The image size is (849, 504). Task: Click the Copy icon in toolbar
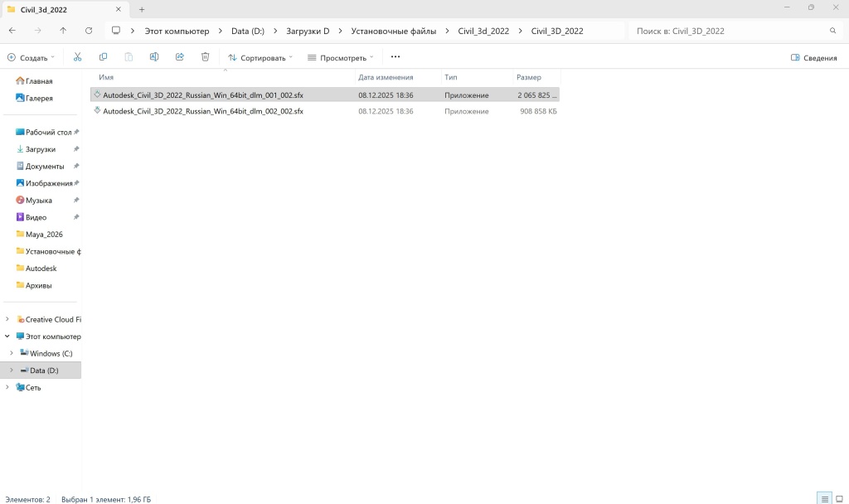[x=103, y=57]
